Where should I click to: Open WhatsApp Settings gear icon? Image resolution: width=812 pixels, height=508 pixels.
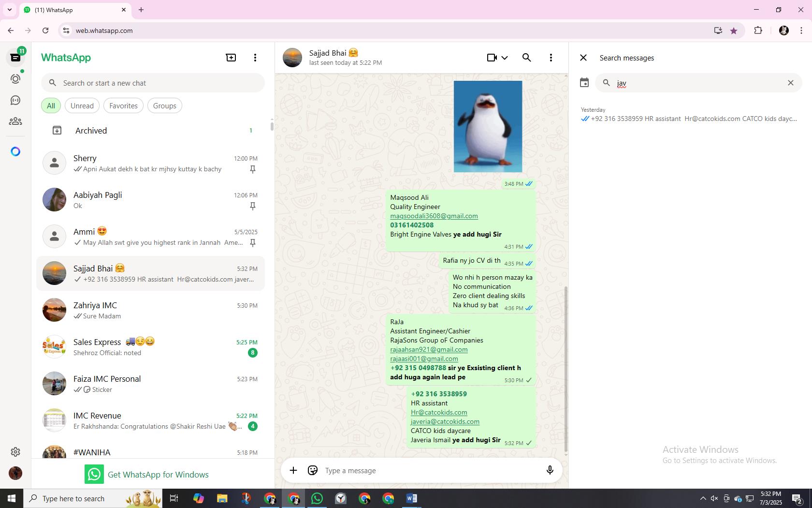(x=15, y=452)
